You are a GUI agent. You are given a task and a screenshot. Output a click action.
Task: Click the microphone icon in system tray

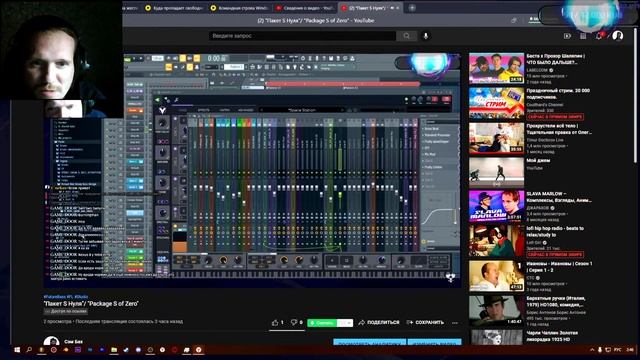(600, 350)
